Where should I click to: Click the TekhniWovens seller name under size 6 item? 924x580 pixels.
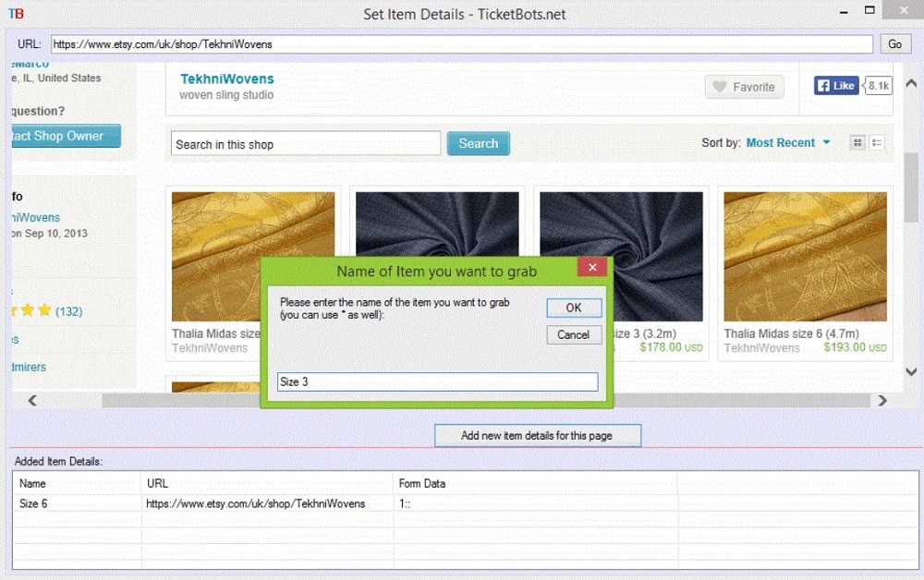(762, 348)
